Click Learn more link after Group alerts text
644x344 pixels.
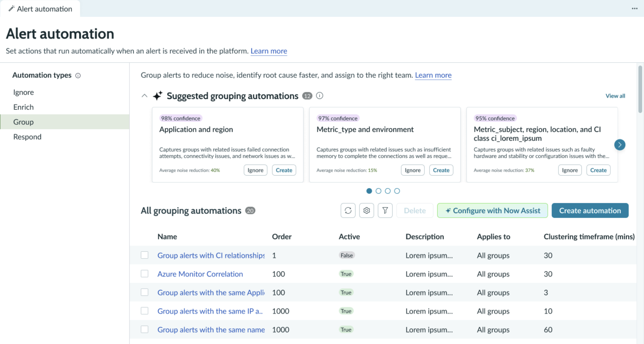[433, 75]
